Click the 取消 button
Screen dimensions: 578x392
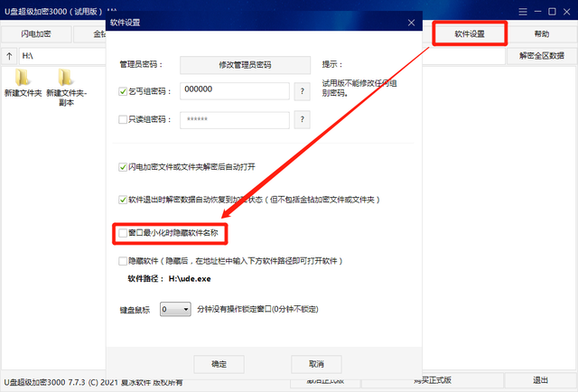point(316,364)
